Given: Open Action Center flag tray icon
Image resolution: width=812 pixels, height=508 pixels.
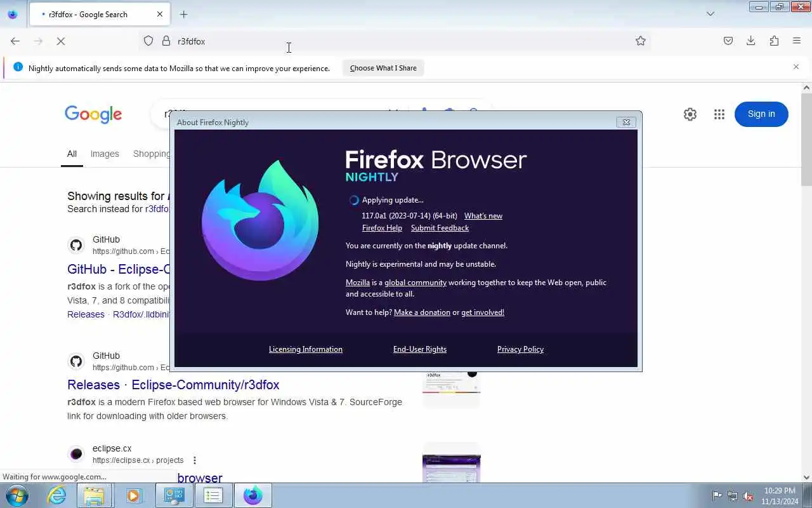Looking at the screenshot, I should coord(717,496).
